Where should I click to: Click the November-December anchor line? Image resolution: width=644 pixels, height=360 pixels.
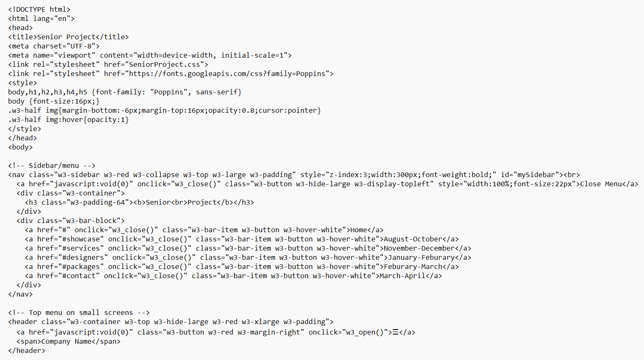click(248, 248)
